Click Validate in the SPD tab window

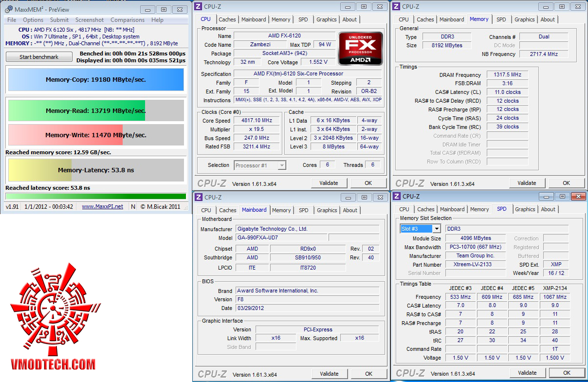[x=527, y=373]
